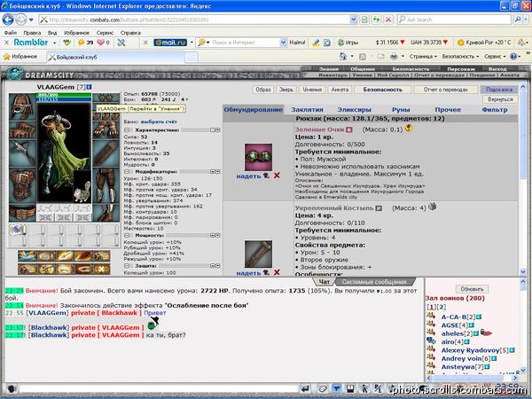Click the chat send arrow icon
Image resolution: width=532 pixels, height=399 pixels.
coord(305,389)
